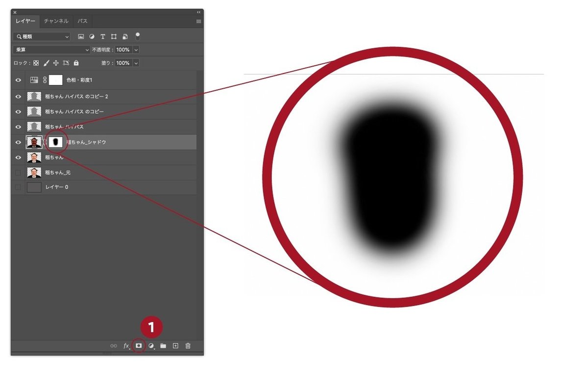The width and height of the screenshot is (588, 368).
Task: Switch to the レイヤー tab
Action: point(25,22)
